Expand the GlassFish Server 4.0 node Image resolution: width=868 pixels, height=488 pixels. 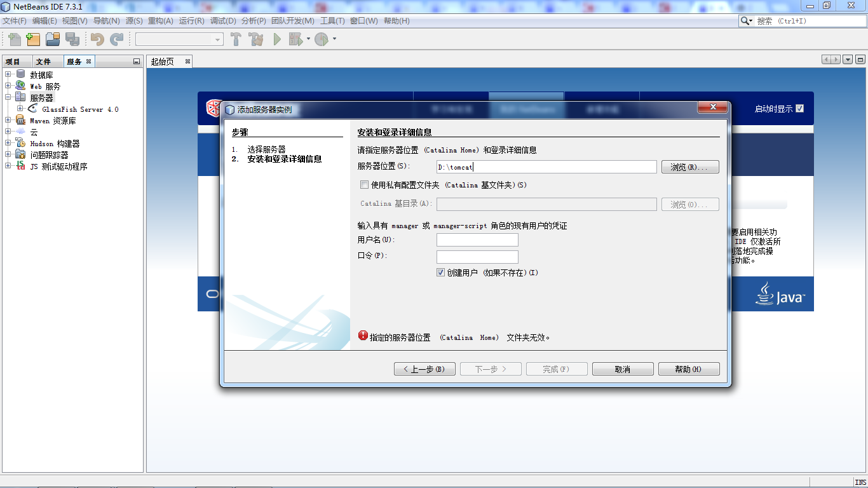(20, 109)
